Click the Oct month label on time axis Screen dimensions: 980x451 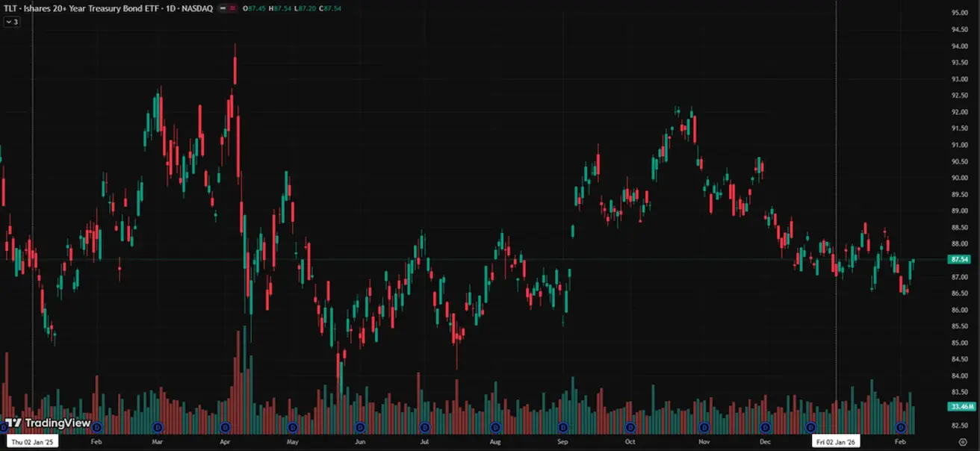631,442
